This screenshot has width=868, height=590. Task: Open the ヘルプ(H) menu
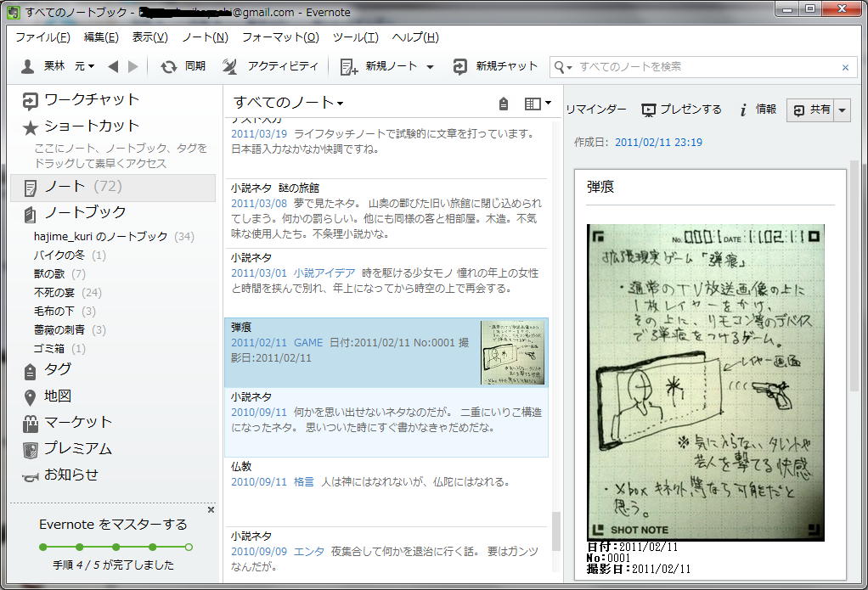(x=415, y=37)
